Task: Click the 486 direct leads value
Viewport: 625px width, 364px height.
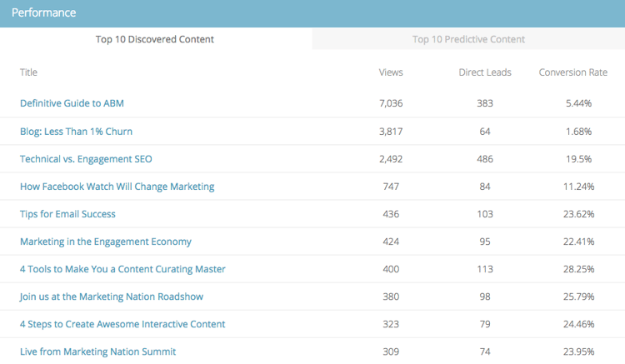Action: pyautogui.click(x=485, y=159)
